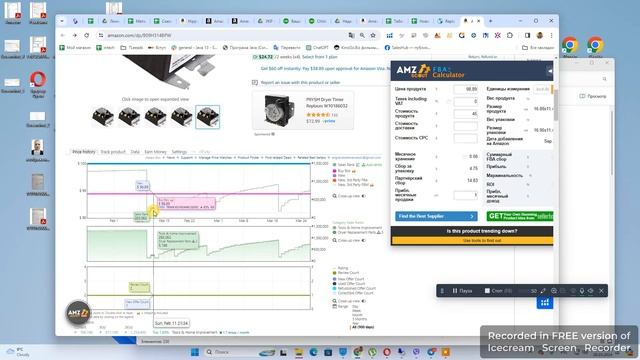This screenshot has width=640, height=360.
Task: Open Chrome three-dot menu
Action: (x=551, y=36)
